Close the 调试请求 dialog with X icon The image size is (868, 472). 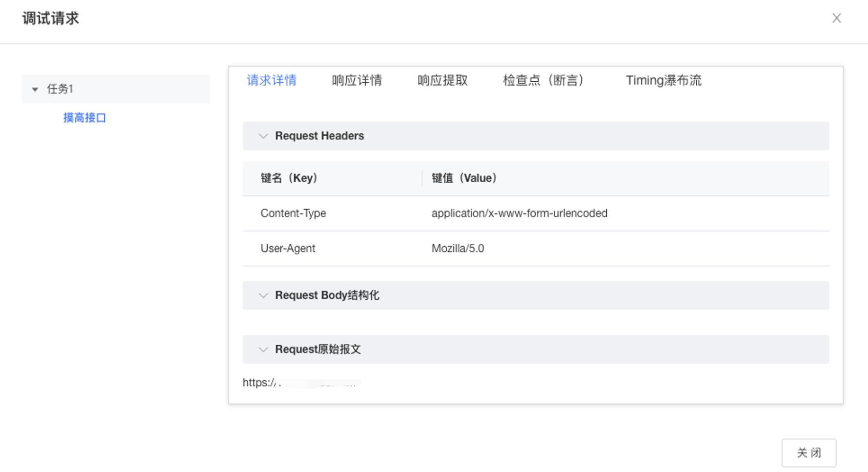coord(836,18)
